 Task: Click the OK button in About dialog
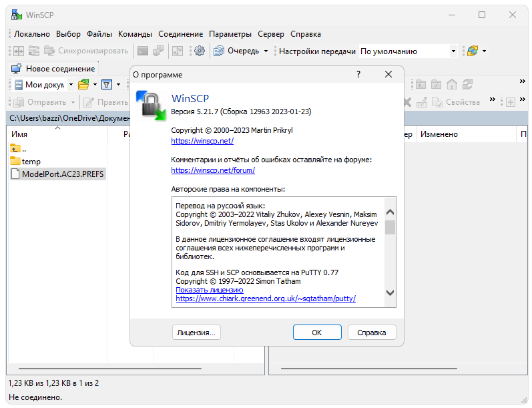click(317, 333)
